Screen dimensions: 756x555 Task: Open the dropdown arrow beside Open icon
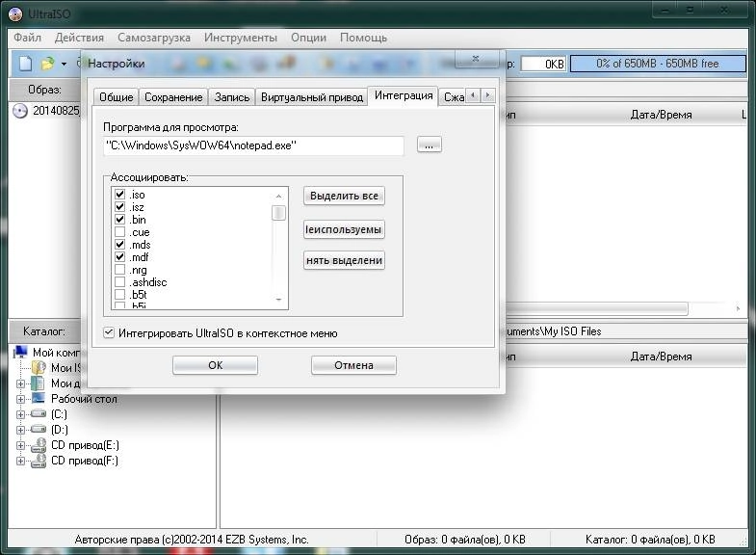pyautogui.click(x=64, y=64)
